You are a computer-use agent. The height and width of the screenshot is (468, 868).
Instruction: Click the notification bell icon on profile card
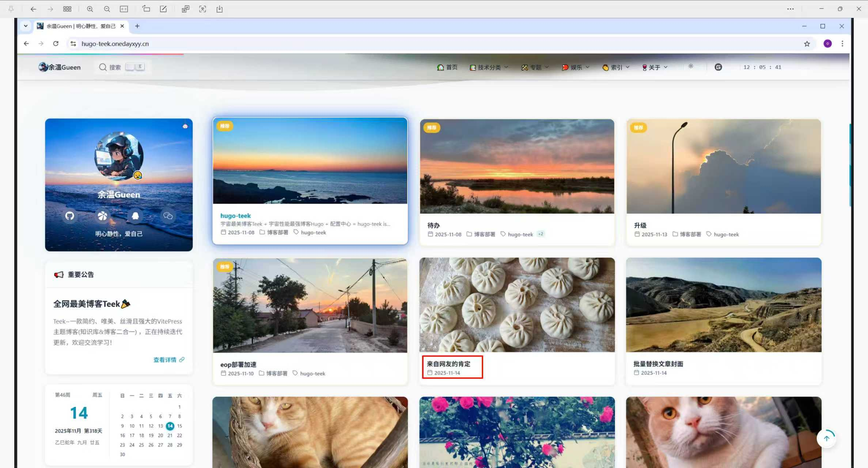[x=135, y=216]
